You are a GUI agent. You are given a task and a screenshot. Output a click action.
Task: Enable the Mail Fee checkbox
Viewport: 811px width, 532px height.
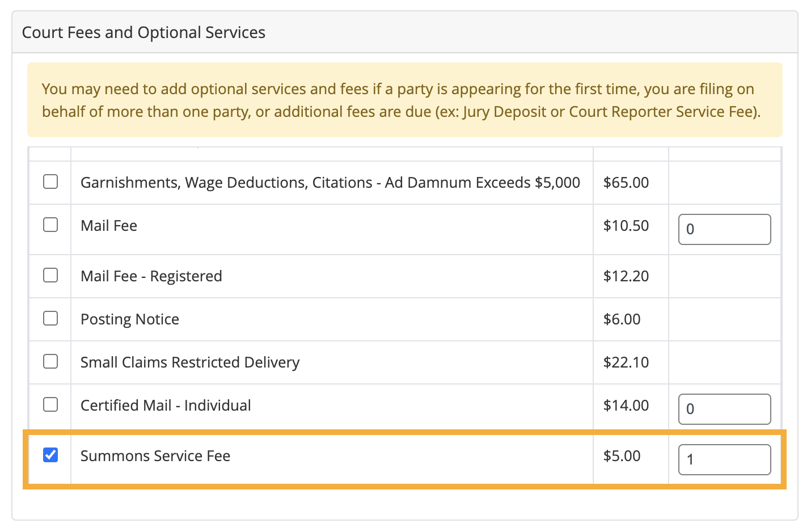pos(50,225)
